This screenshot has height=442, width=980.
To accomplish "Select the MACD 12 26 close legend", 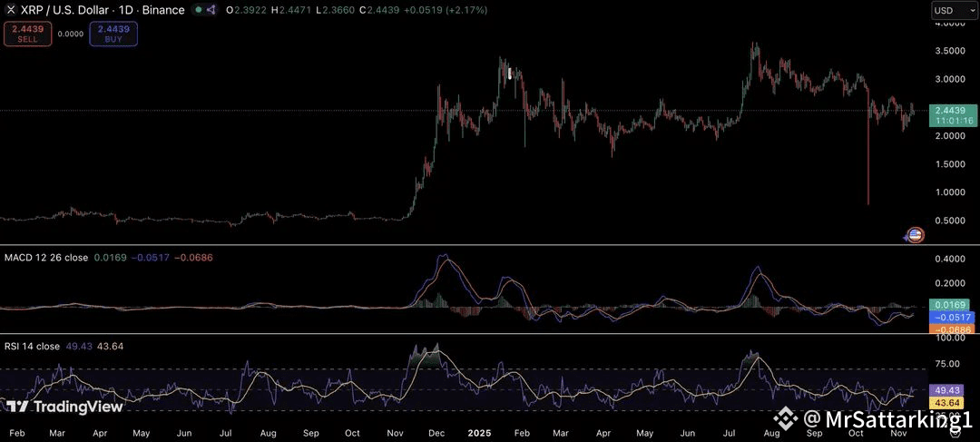I will [x=46, y=257].
